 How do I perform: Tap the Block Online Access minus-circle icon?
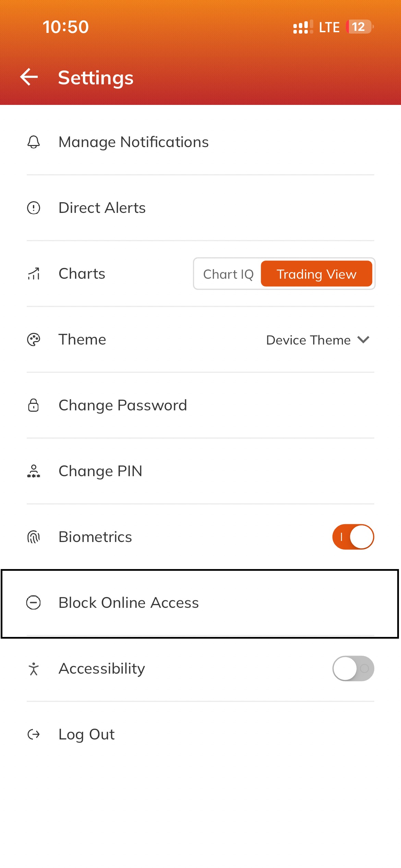tap(34, 603)
